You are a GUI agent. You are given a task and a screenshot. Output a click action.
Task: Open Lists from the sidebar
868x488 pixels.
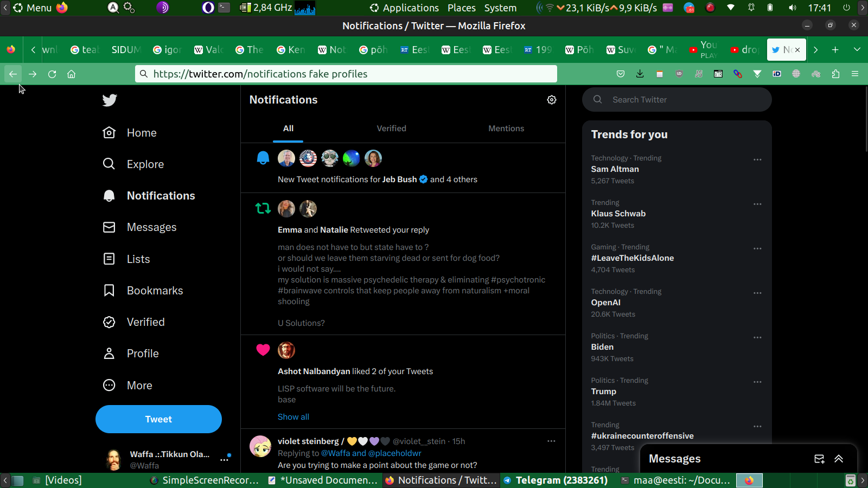point(126,259)
